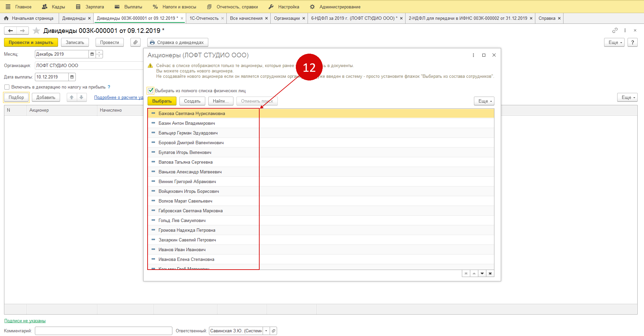644x336 pixels.
Task: Edit the Дата выплаты field
Action: [52, 77]
